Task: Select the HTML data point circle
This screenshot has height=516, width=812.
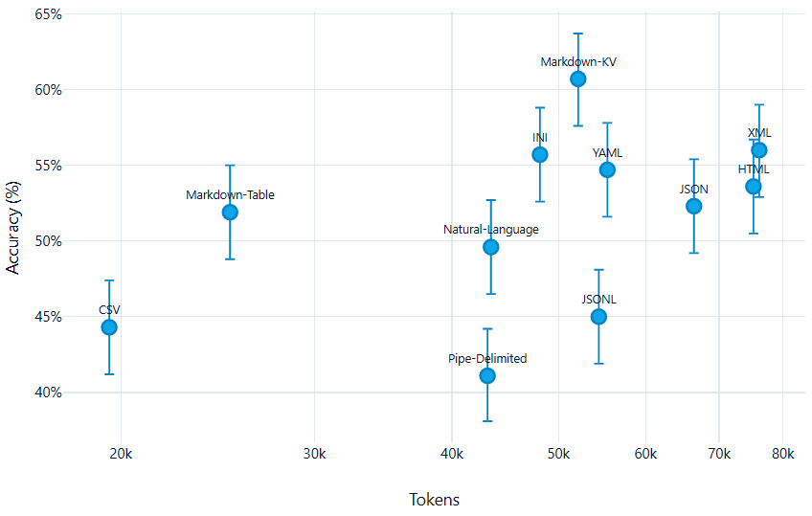Action: 754,187
